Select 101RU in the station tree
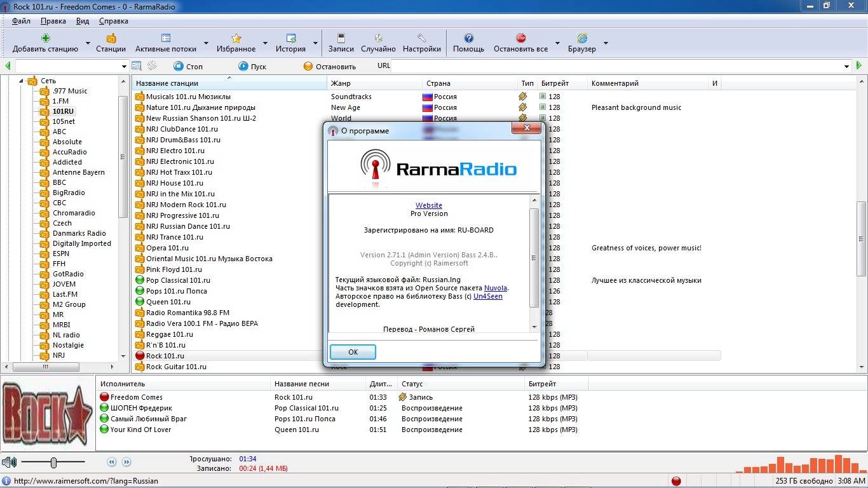 (x=63, y=111)
